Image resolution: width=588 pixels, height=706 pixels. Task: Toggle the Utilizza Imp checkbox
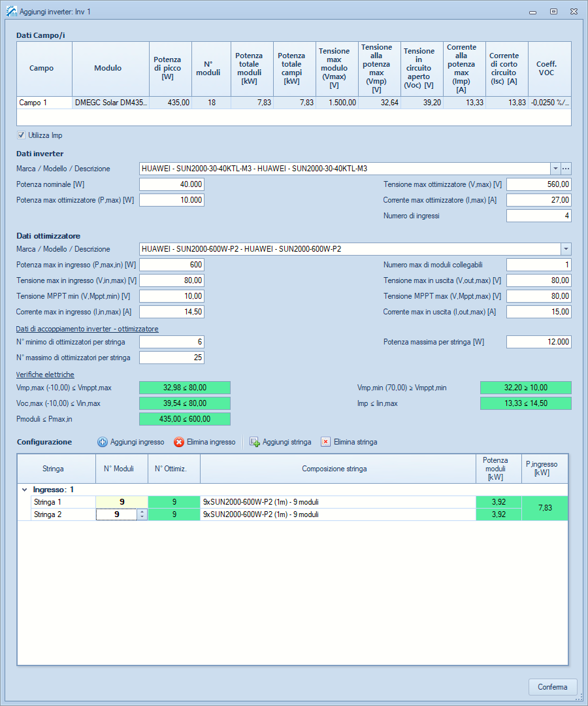click(21, 135)
